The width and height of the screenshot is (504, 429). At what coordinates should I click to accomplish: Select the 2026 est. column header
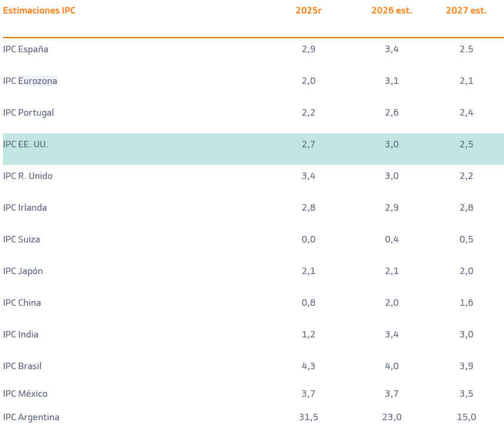(391, 11)
